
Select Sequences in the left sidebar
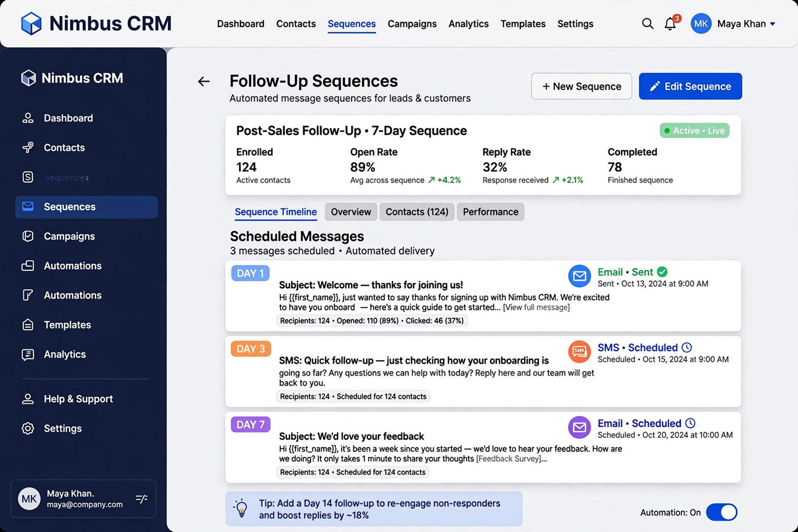coord(86,207)
